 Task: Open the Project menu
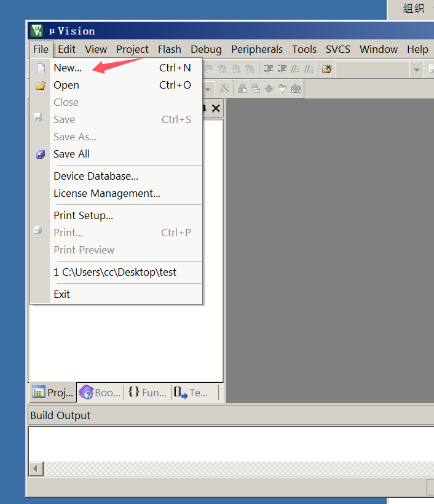132,49
